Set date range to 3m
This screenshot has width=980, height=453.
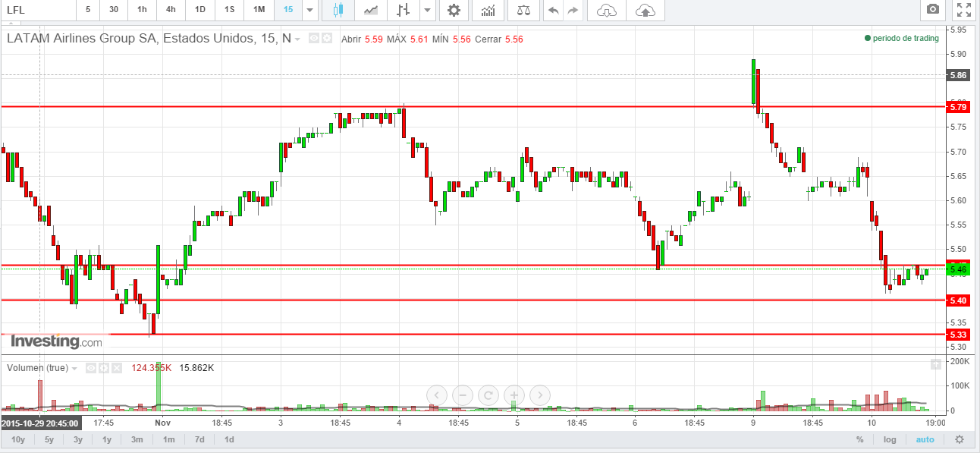coord(137,439)
